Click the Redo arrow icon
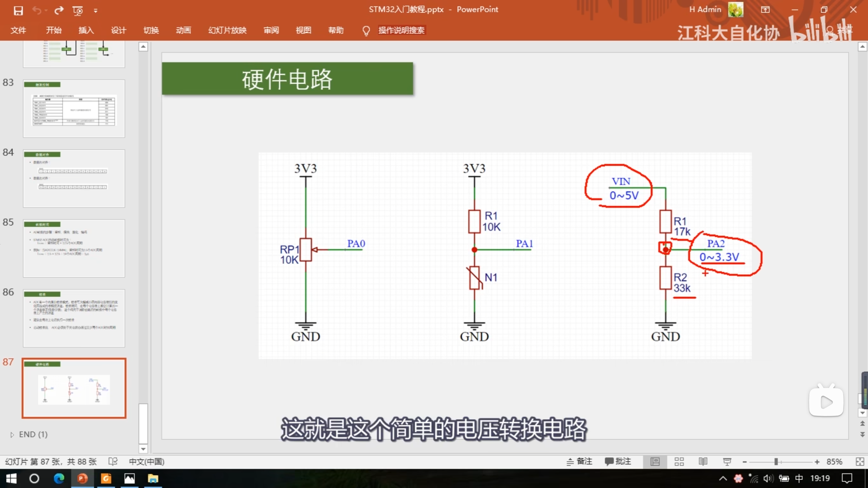 click(59, 11)
